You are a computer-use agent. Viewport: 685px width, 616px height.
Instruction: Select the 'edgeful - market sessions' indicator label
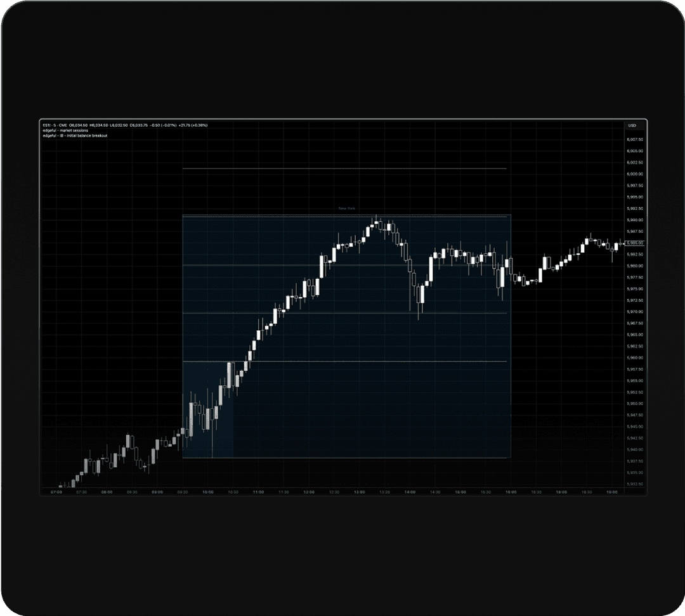(x=65, y=131)
